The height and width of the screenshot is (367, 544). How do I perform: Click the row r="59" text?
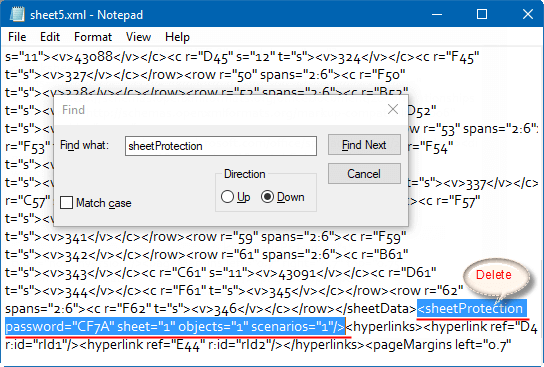tap(222, 237)
